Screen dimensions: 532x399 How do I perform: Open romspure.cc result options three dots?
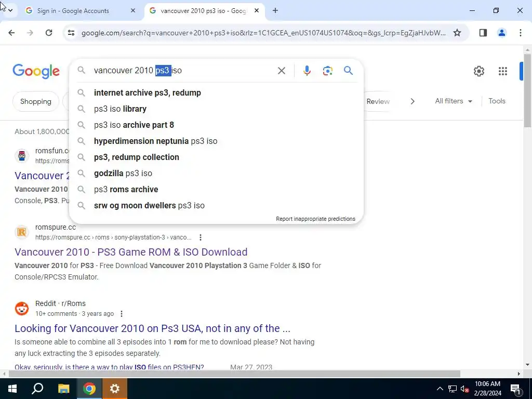[201, 237]
